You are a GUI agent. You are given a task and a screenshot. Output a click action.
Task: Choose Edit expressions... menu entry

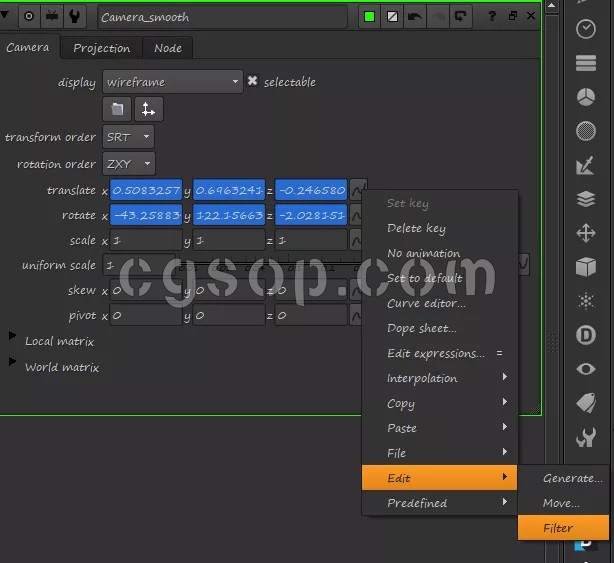[439, 353]
